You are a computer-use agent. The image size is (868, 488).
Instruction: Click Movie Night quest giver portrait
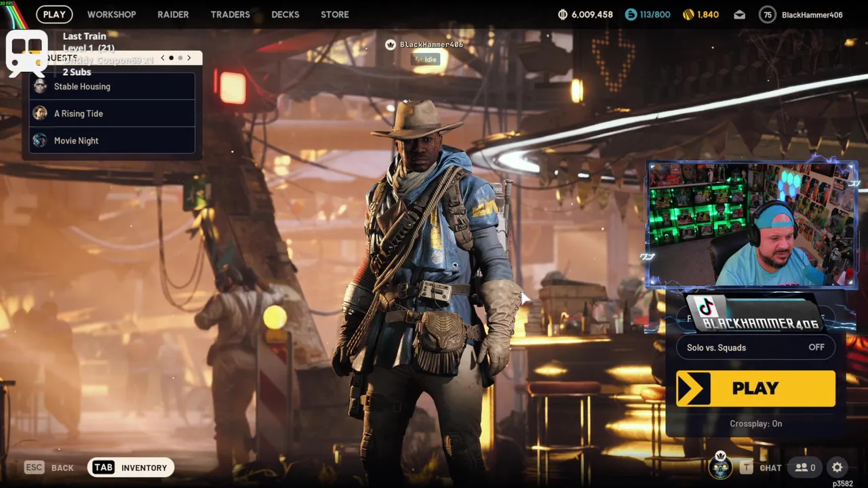point(40,140)
